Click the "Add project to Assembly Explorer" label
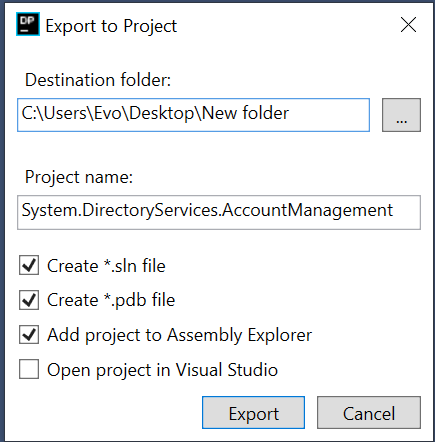Image resolution: width=435 pixels, height=442 pixels. (x=179, y=335)
